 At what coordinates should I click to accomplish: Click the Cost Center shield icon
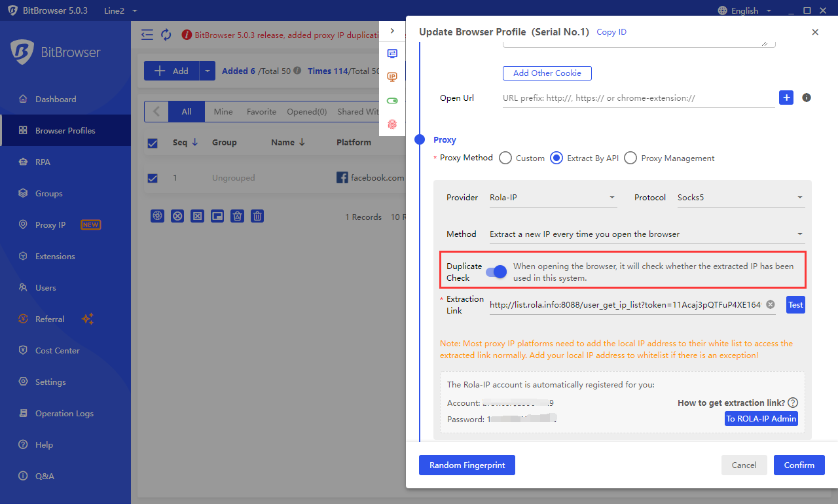point(23,351)
